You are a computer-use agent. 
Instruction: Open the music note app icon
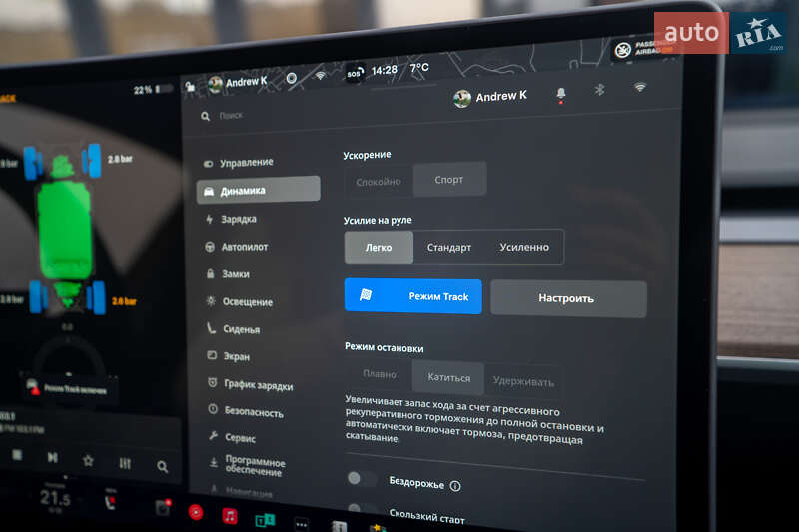pos(230,516)
